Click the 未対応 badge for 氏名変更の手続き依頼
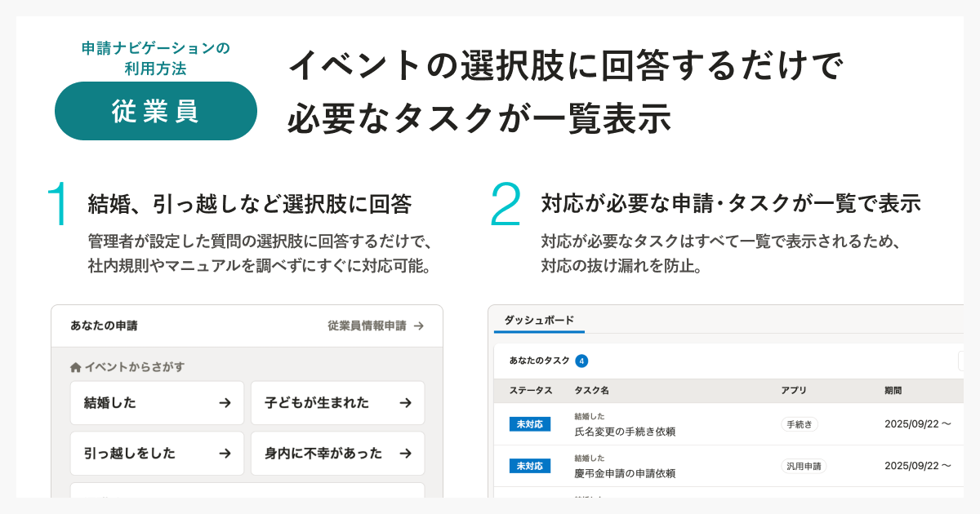The image size is (980, 514). 530,424
